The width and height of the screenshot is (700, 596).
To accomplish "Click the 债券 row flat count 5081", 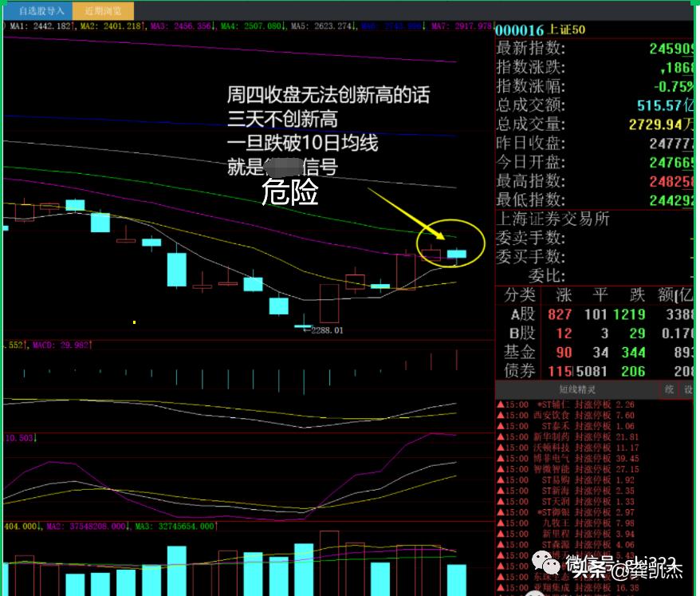I will tap(591, 371).
